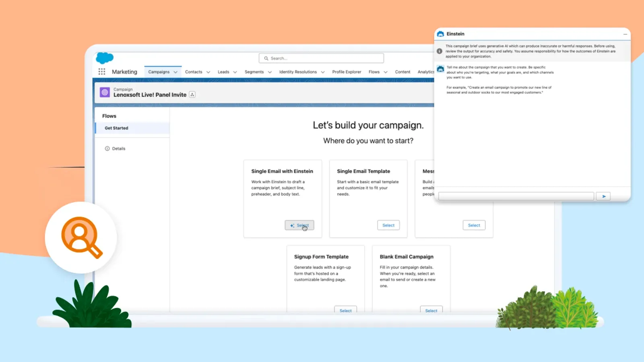Viewport: 644px width, 362px height.
Task: Expand the Flows tab dropdown arrow
Action: [386, 72]
